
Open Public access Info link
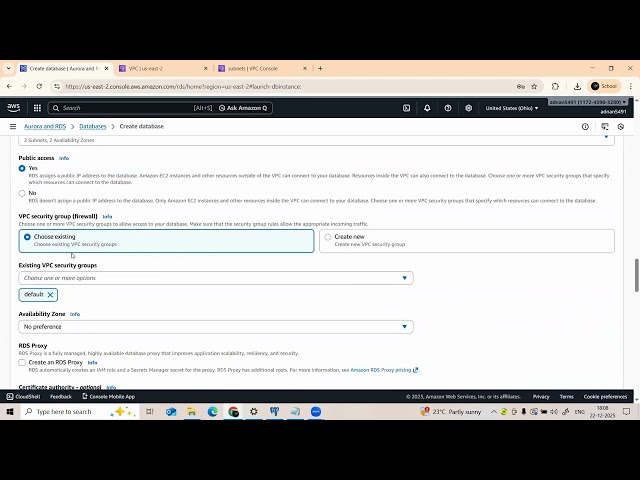(x=64, y=158)
